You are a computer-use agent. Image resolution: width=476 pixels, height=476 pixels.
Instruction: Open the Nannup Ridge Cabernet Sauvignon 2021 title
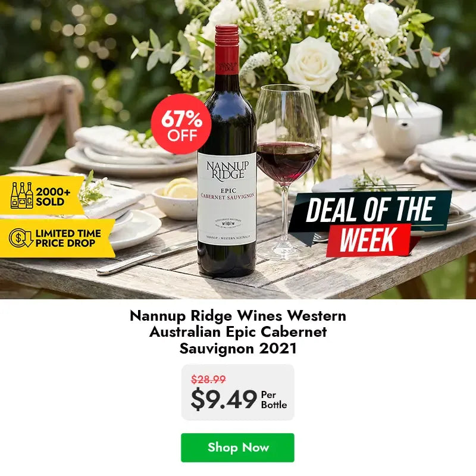click(237, 332)
